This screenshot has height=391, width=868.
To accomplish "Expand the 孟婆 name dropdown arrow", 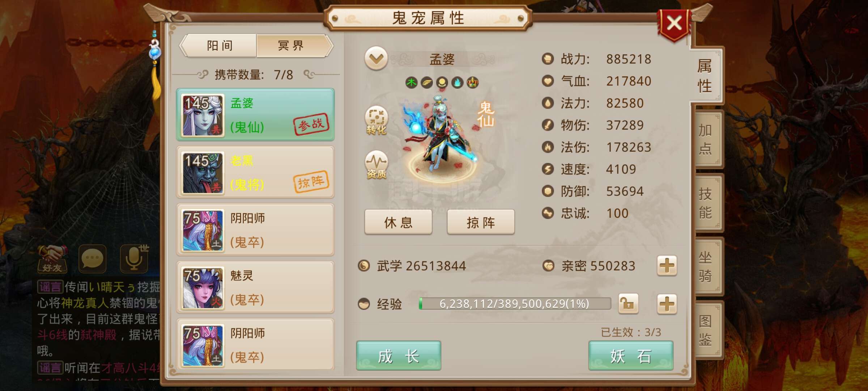I will [x=376, y=58].
